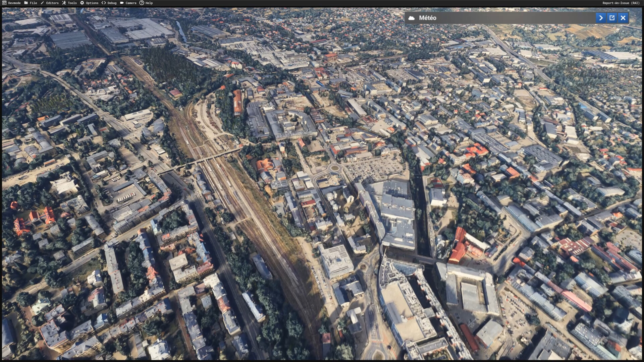644x362 pixels.
Task: Expand Météo panel with chevron arrow
Action: tap(601, 18)
